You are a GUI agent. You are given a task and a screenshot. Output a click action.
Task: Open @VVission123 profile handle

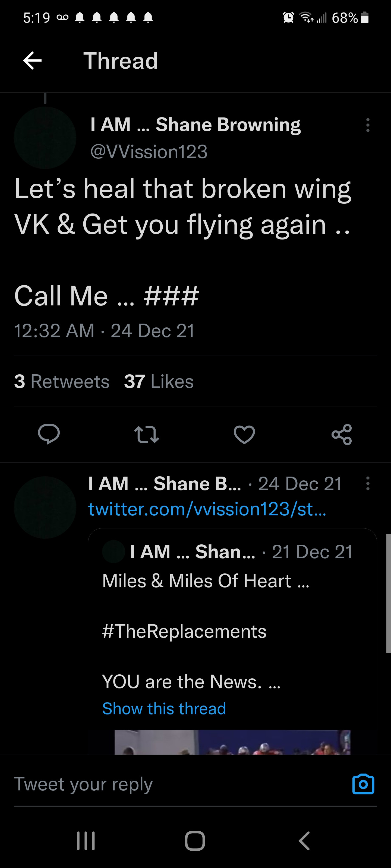pyautogui.click(x=149, y=152)
